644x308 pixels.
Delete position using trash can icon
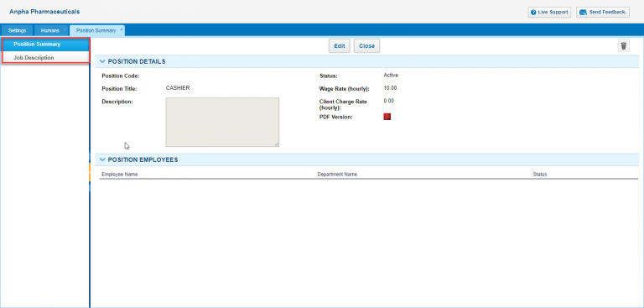[624, 45]
